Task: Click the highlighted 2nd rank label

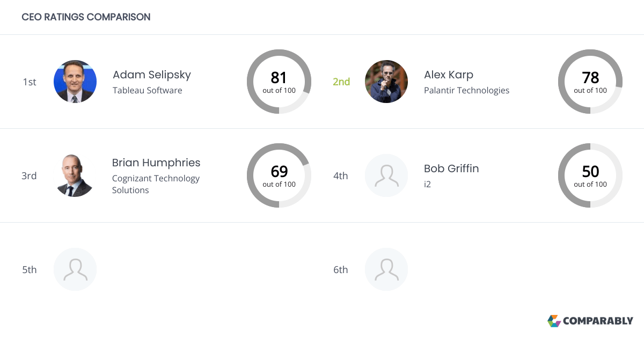Action: (x=341, y=82)
